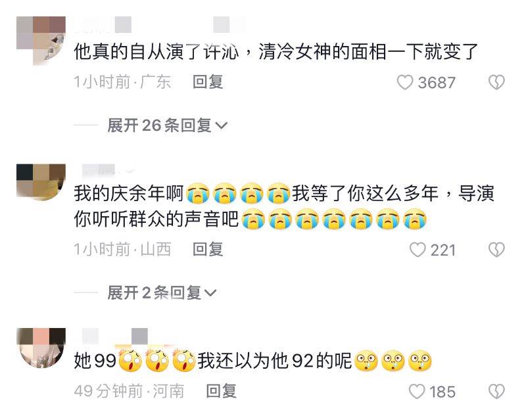Open the second commenter's avatar
Viewport: 526px width, 420px height.
coord(41,182)
